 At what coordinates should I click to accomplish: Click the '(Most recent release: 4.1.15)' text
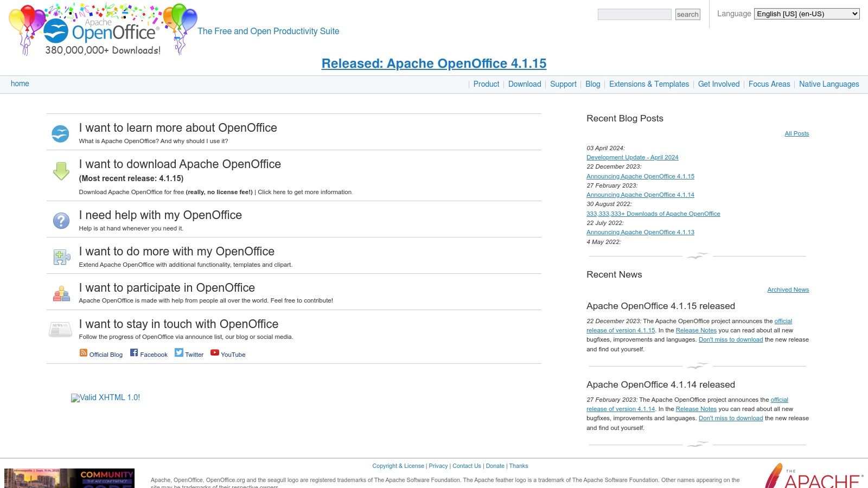[131, 178]
